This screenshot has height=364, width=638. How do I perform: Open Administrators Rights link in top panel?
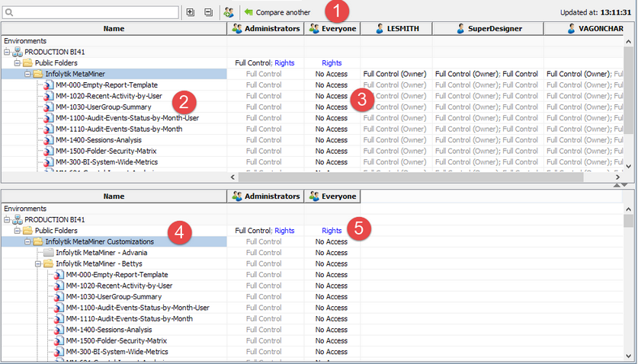tap(284, 63)
